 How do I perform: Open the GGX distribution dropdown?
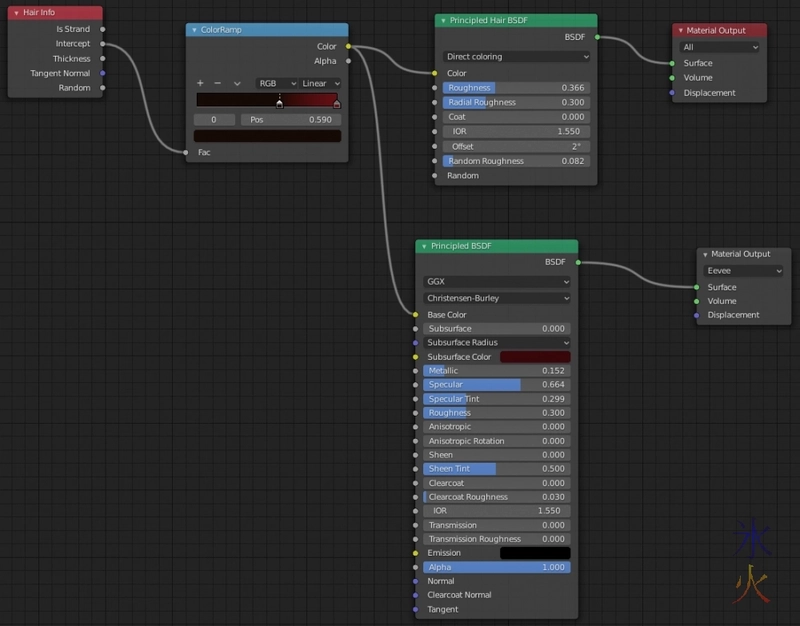496,280
